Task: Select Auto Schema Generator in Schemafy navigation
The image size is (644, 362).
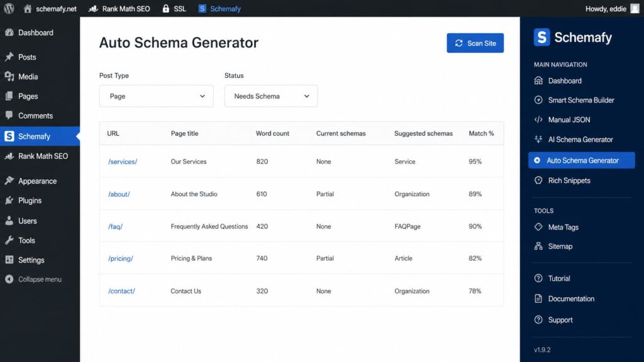Action: point(582,160)
